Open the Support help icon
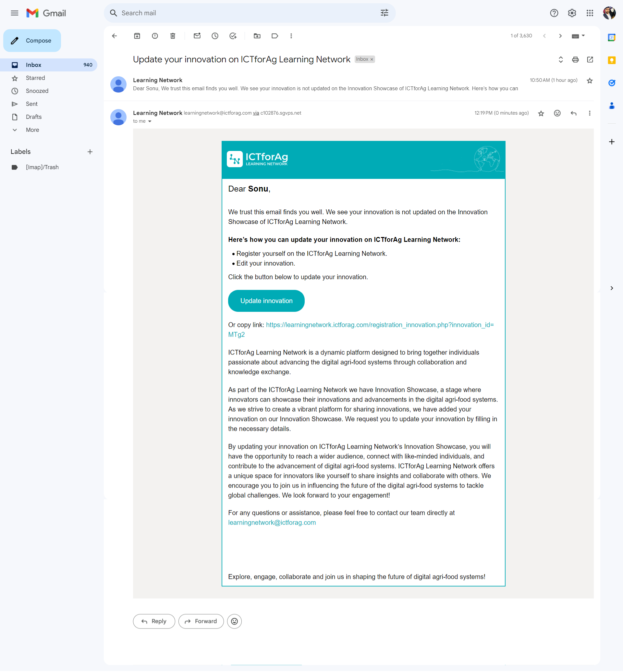623x672 pixels. tap(554, 13)
